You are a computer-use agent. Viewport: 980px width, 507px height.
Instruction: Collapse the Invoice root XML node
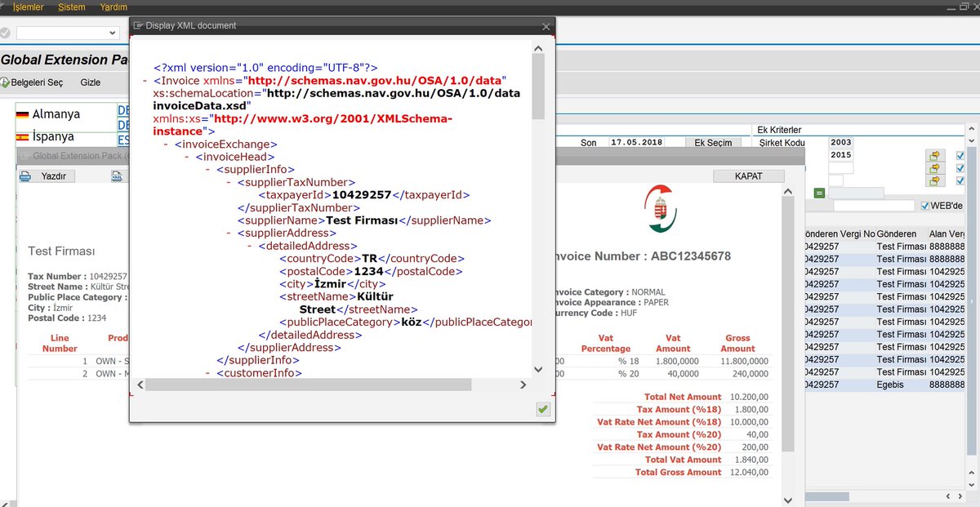(x=145, y=81)
